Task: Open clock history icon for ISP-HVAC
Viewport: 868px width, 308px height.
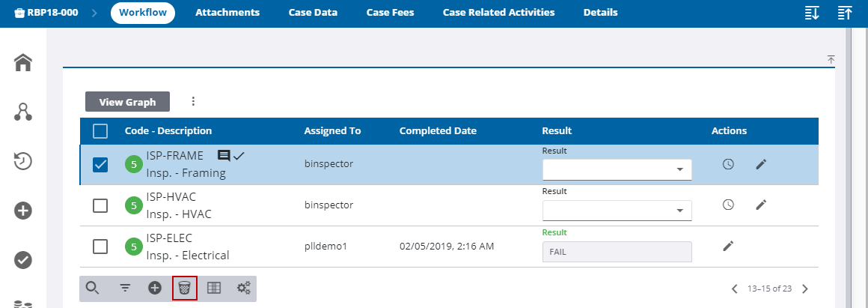Action: 728,205
